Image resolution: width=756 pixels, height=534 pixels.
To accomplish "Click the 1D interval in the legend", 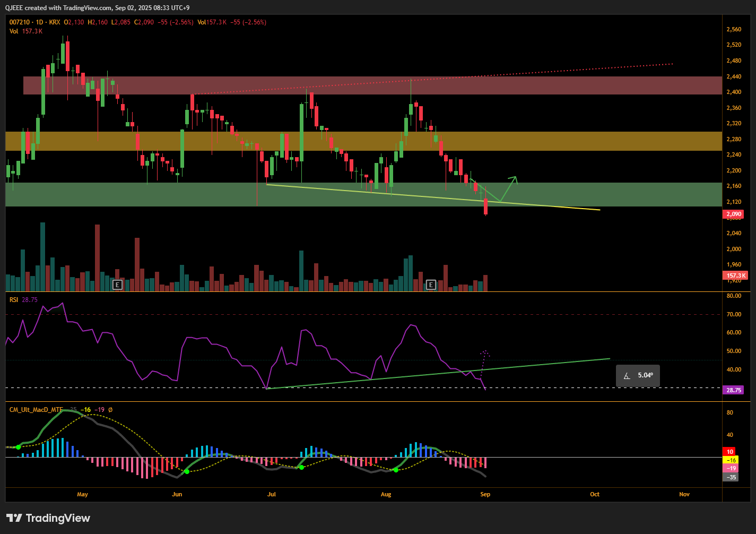I will click(x=39, y=22).
